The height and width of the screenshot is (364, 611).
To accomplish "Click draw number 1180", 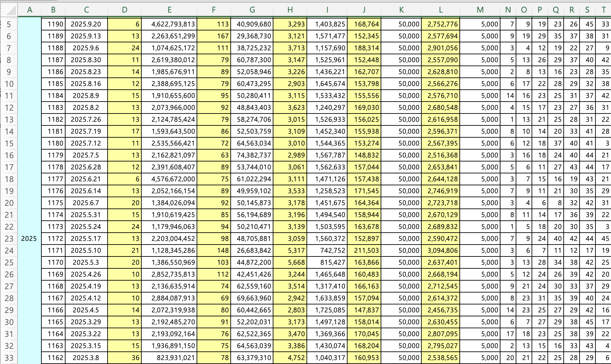I will pos(53,143).
